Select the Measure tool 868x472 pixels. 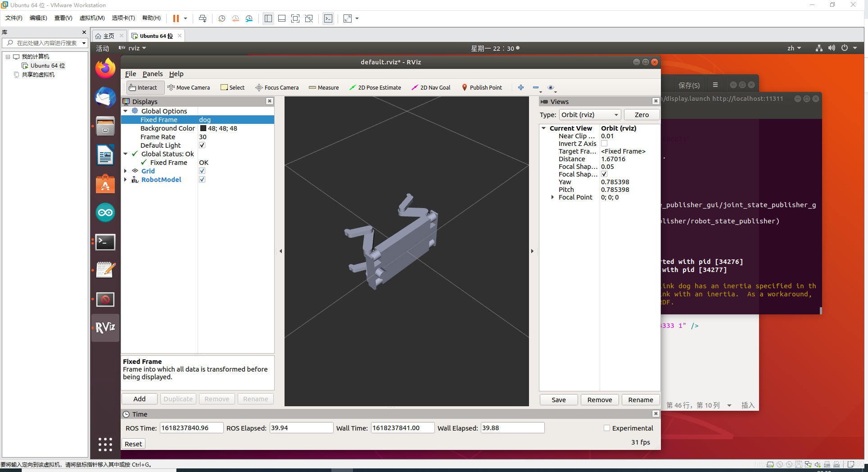324,87
